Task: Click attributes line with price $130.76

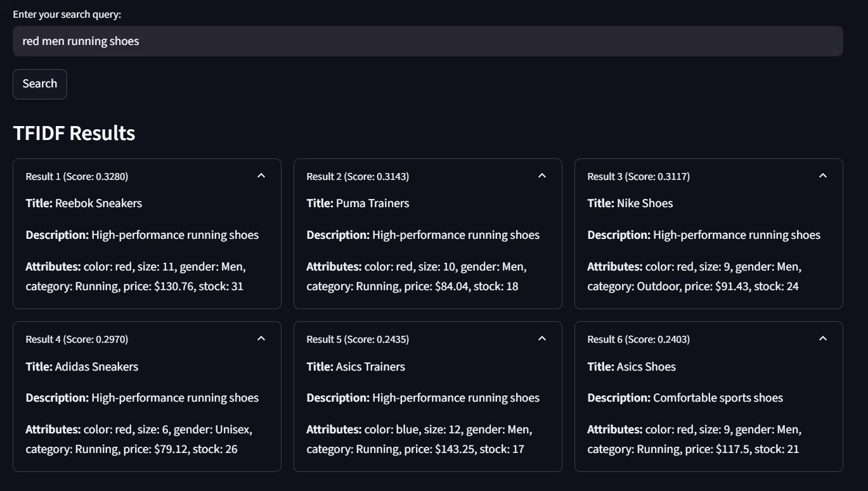Action: tap(136, 276)
